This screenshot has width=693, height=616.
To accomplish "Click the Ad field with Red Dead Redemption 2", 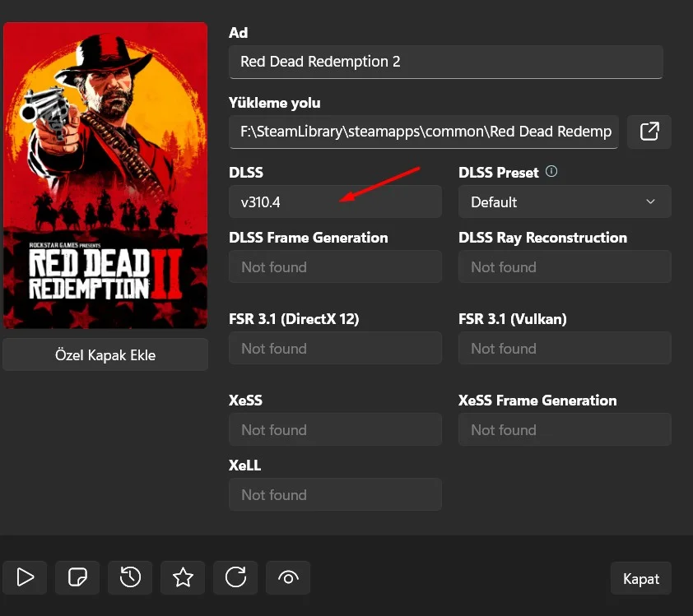I will (445, 62).
